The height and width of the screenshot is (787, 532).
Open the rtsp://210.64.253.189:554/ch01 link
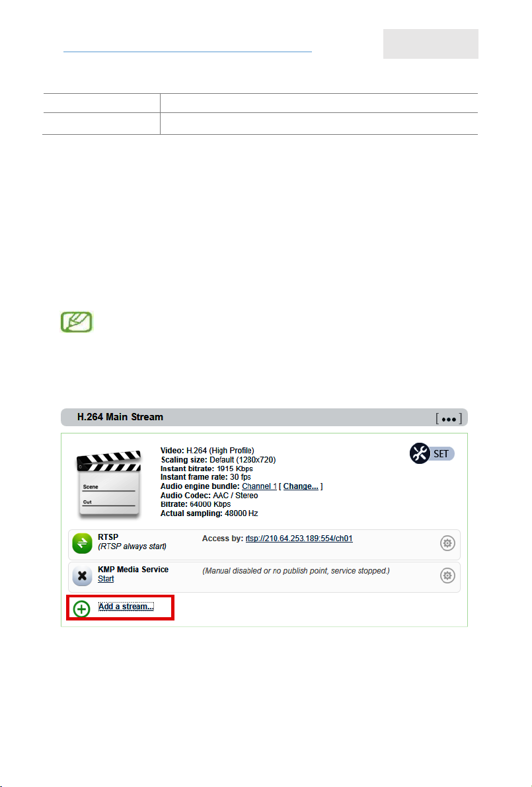pyautogui.click(x=299, y=538)
